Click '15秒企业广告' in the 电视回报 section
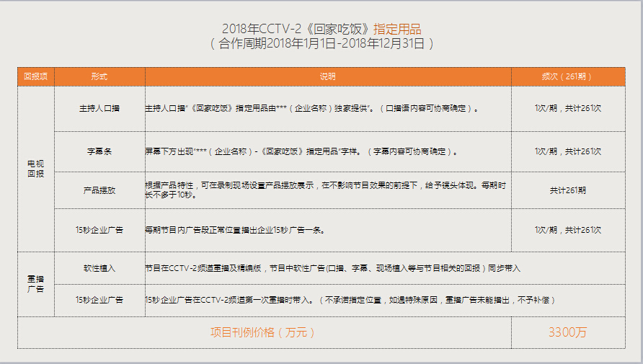643x364 pixels. pyautogui.click(x=99, y=230)
